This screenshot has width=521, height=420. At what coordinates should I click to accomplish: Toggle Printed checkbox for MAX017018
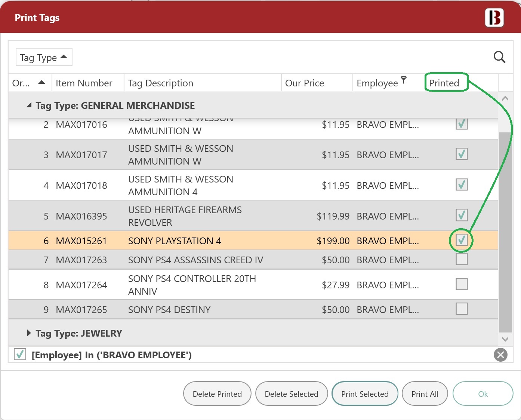(462, 184)
